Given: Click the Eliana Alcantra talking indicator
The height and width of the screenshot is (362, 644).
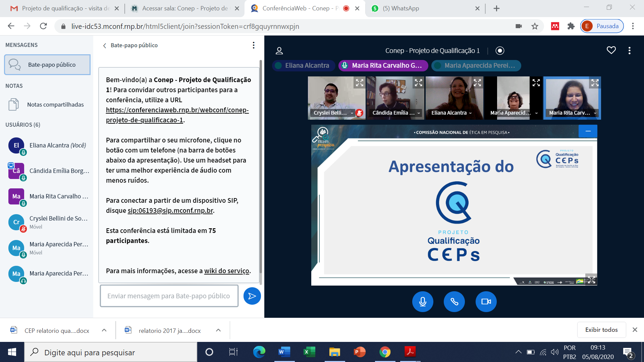Looking at the screenshot, I should 304,66.
